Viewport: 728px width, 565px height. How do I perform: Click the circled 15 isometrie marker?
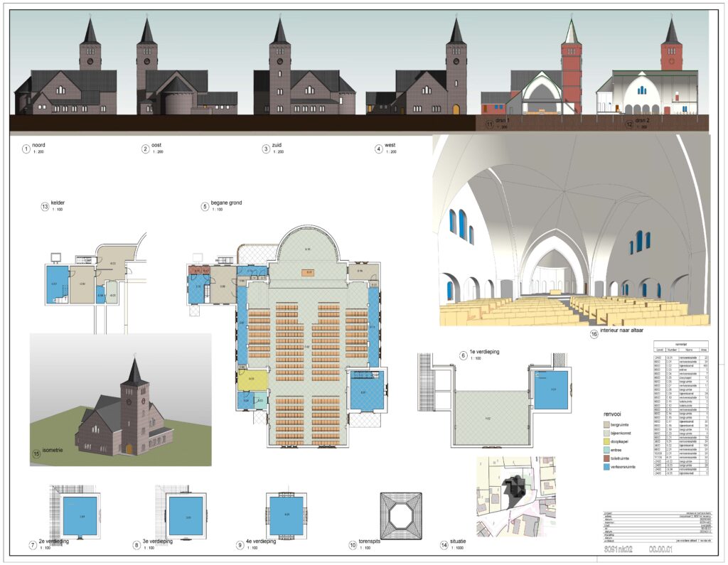click(36, 453)
